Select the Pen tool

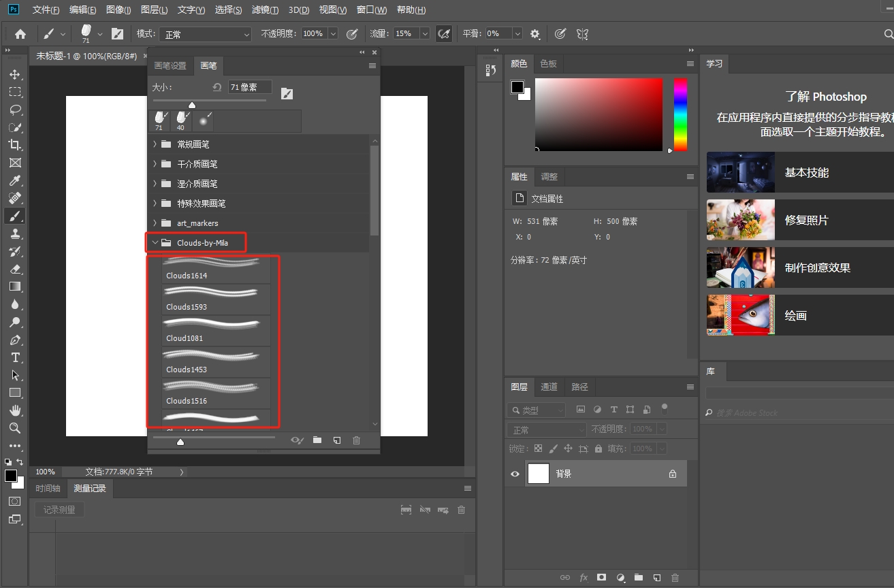coord(15,340)
